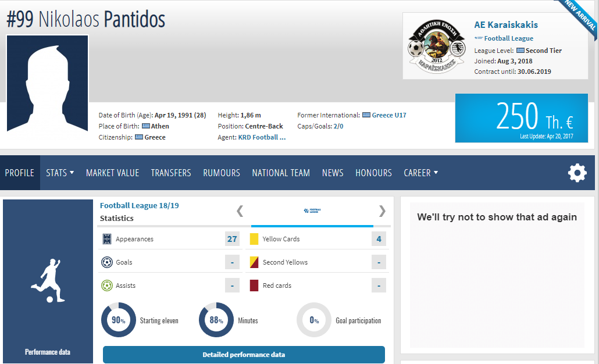Click the Joined Aug 3, 2018 text
Viewport: 599px width, 364px height.
pos(503,60)
